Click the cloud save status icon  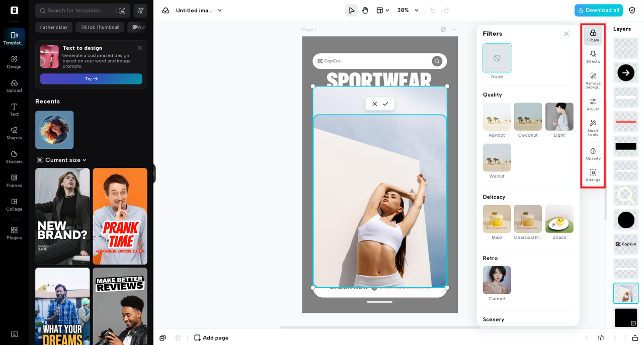pos(166,11)
